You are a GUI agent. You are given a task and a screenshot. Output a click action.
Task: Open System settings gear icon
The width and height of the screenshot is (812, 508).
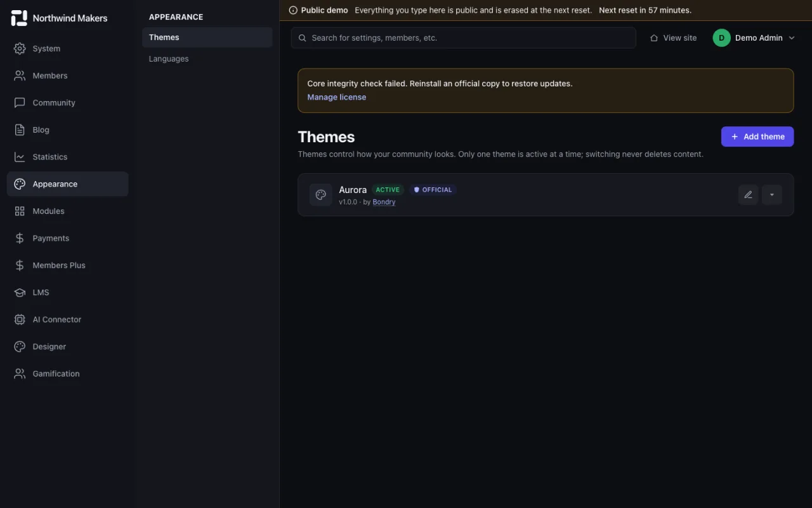(20, 48)
